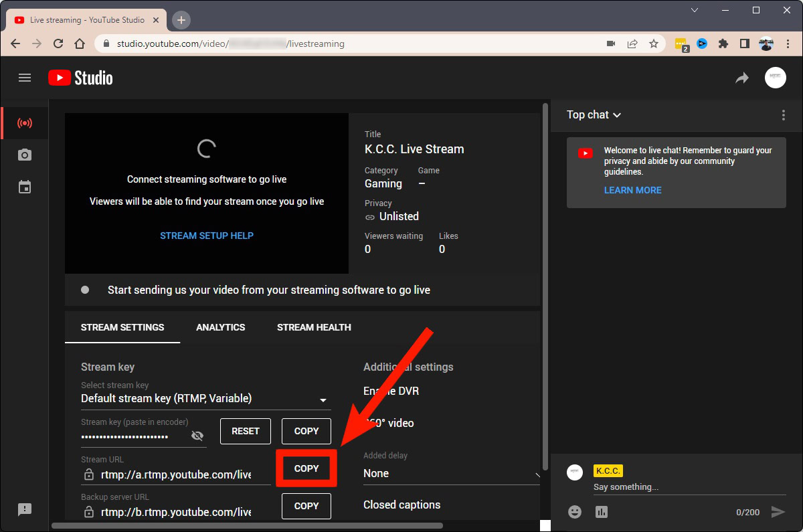This screenshot has height=532, width=803.
Task: Click the Say something chat input field
Action: pyautogui.click(x=669, y=486)
